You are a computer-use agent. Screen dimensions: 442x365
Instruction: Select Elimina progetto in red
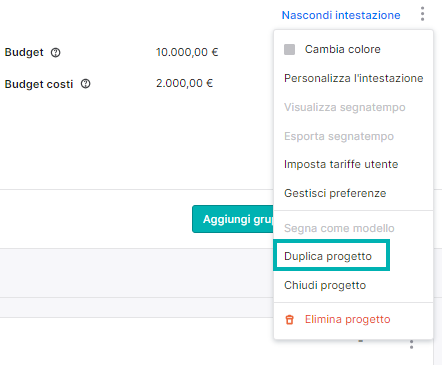pos(348,319)
